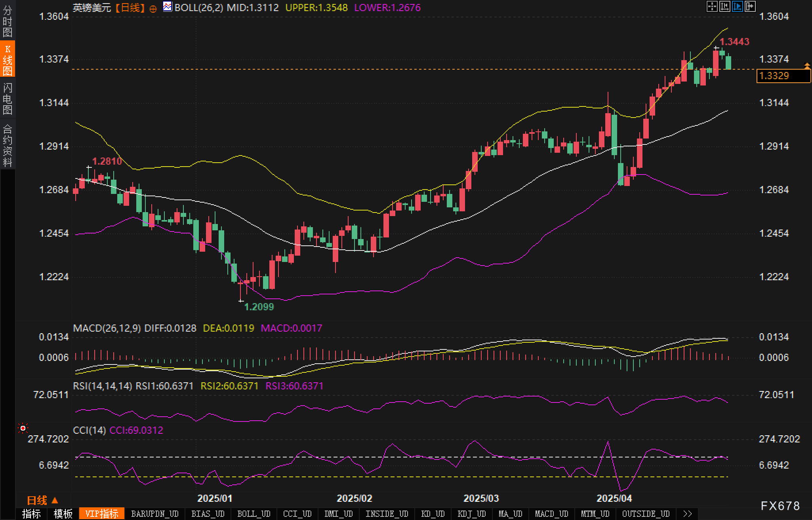The height and width of the screenshot is (520, 812).
Task: Click the chart scroll-left axis icon
Action: pos(724,6)
